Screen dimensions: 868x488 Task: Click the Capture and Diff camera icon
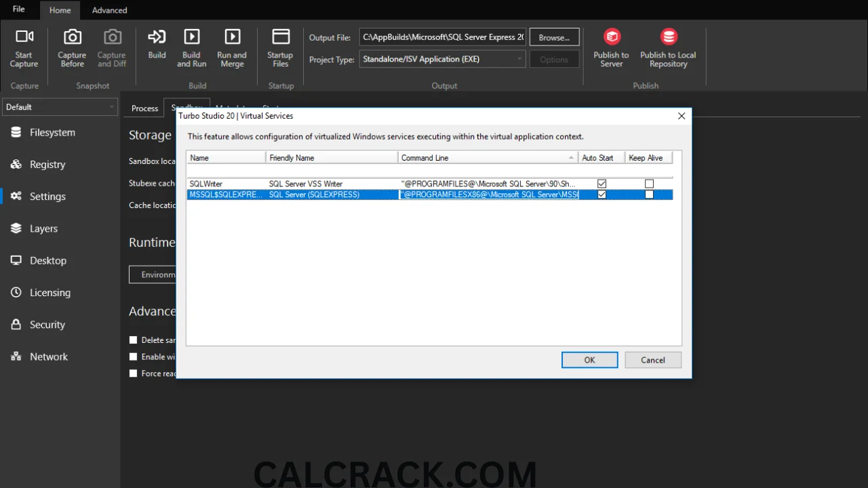[112, 37]
